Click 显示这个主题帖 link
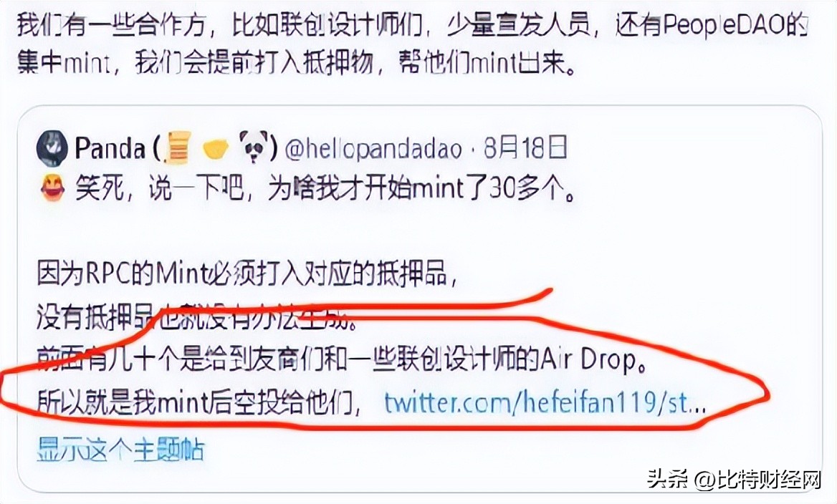837x504 pixels. (120, 449)
